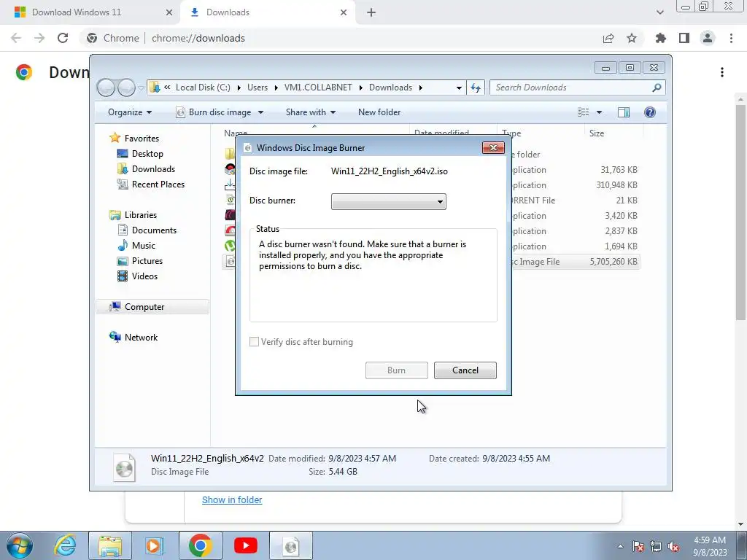The image size is (747, 560).
Task: Open Chrome's three-dot menu in the toolbar
Action: click(731, 38)
